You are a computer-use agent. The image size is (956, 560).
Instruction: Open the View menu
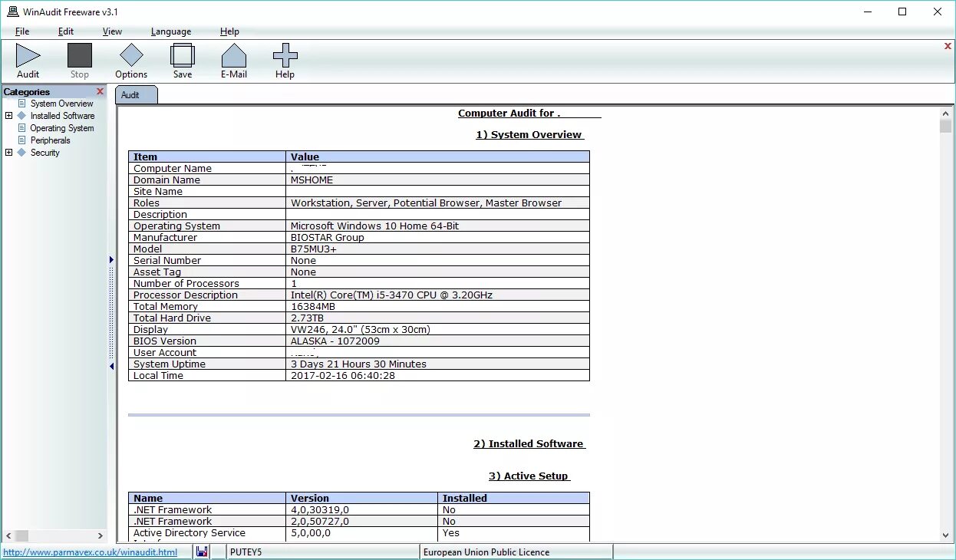(112, 31)
